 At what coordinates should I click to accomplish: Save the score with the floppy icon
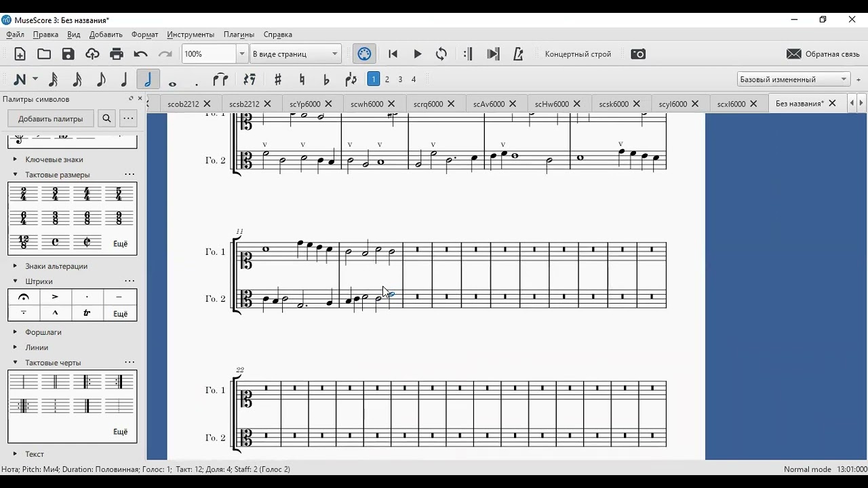[x=68, y=54]
